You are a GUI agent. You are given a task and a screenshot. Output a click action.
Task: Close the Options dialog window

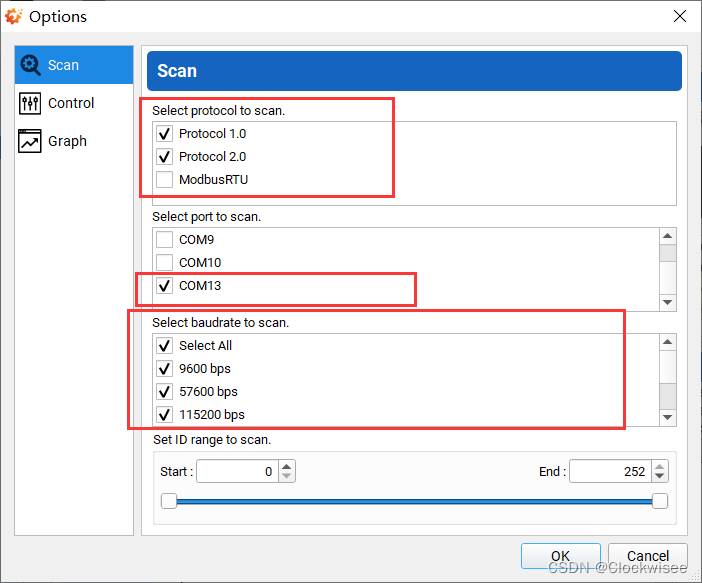[x=680, y=16]
